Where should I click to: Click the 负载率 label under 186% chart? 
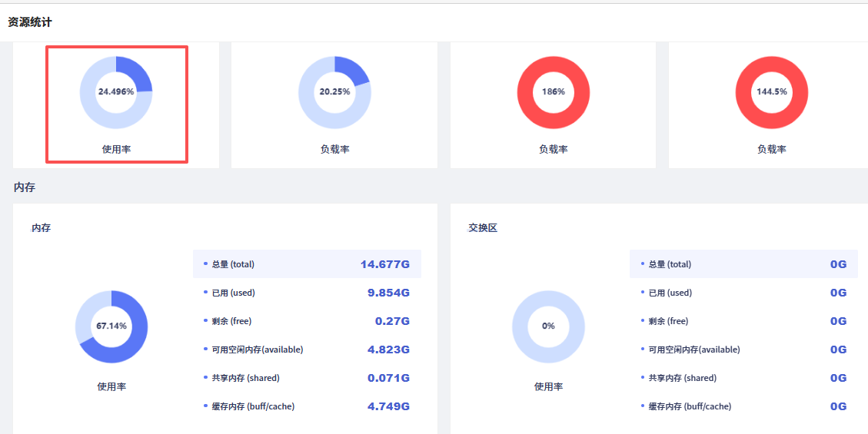pyautogui.click(x=553, y=149)
